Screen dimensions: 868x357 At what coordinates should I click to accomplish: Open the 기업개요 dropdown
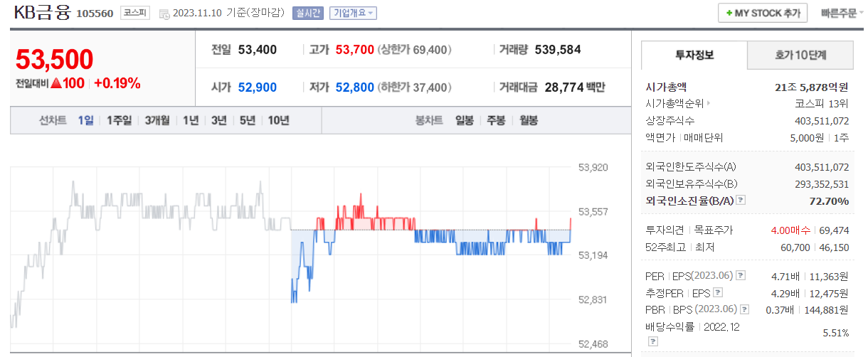pyautogui.click(x=353, y=13)
